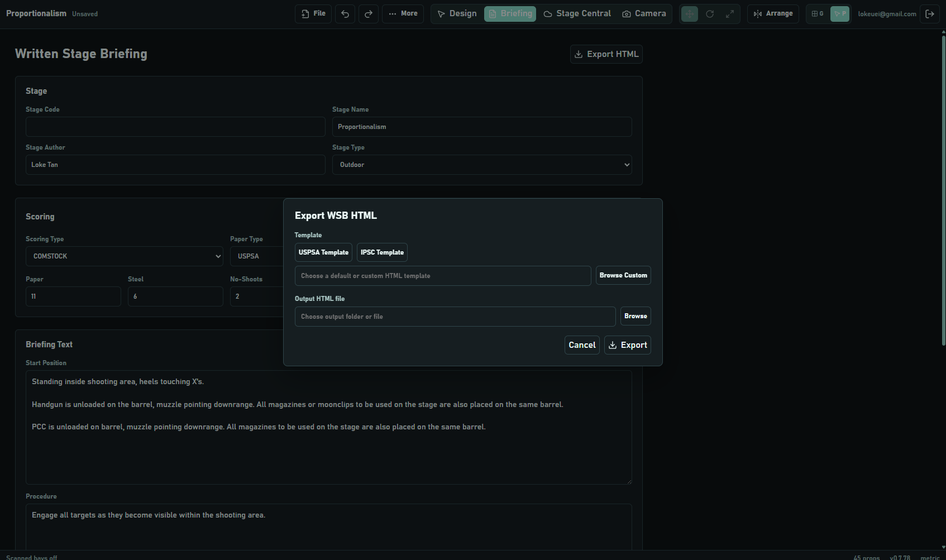The image size is (946, 560).
Task: Toggle the G grid mode button
Action: (818, 14)
